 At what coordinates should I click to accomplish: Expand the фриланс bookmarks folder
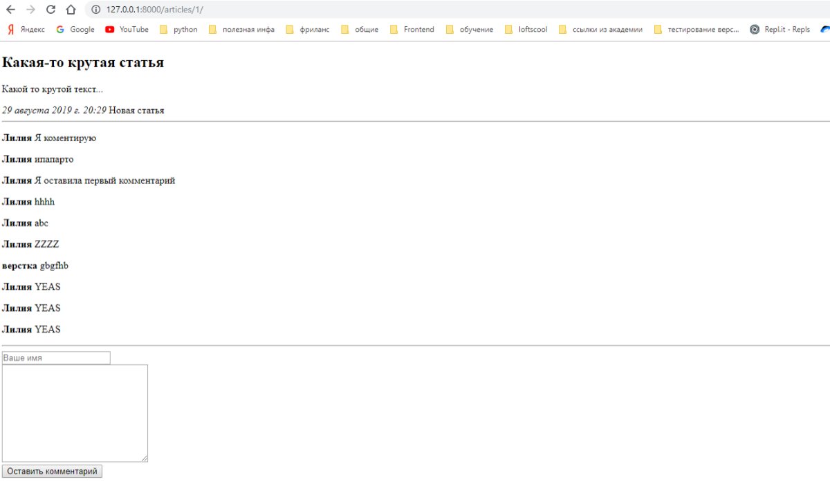(x=308, y=30)
